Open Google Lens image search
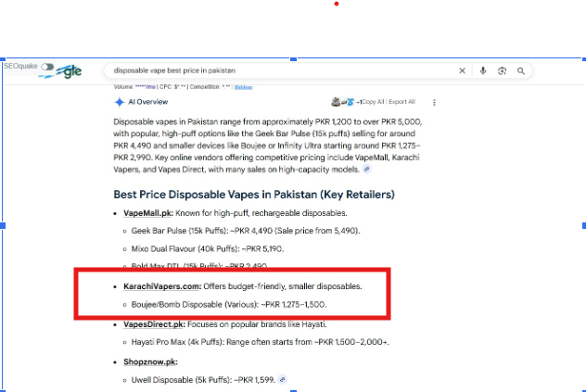Viewport: 586px width, 392px height. point(502,70)
